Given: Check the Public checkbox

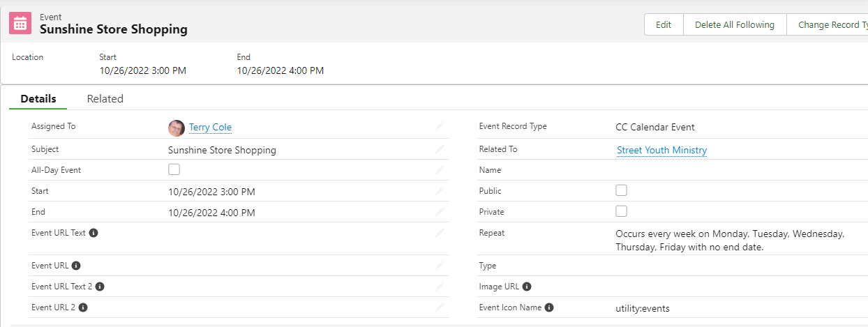Looking at the screenshot, I should click(x=621, y=190).
